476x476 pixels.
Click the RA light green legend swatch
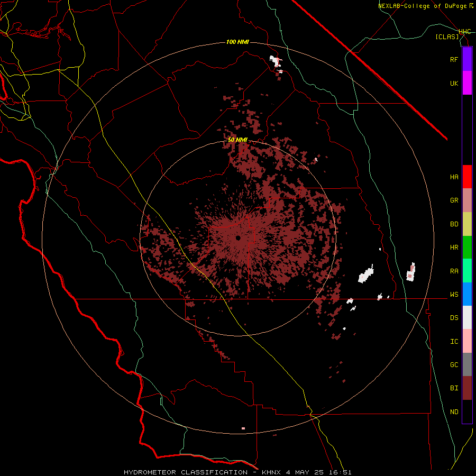coord(467,271)
